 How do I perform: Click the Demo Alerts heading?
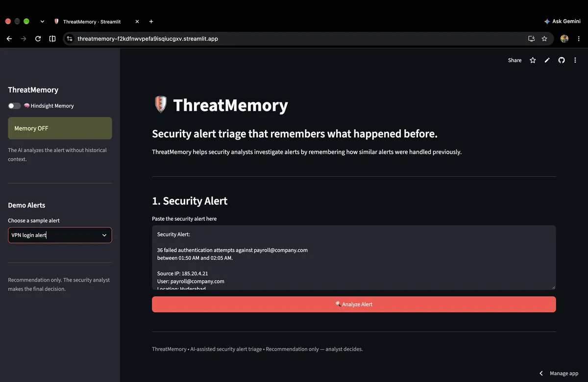tap(26, 205)
